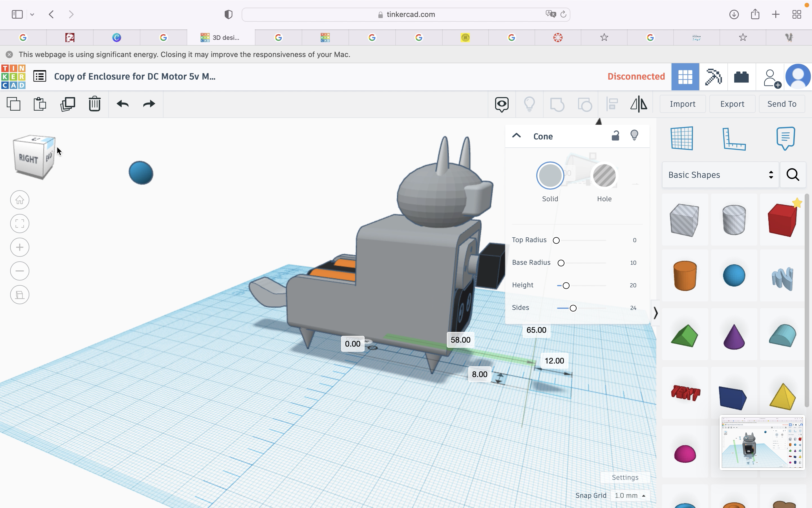Click the Export button
Viewport: 812px width, 508px height.
(x=732, y=104)
